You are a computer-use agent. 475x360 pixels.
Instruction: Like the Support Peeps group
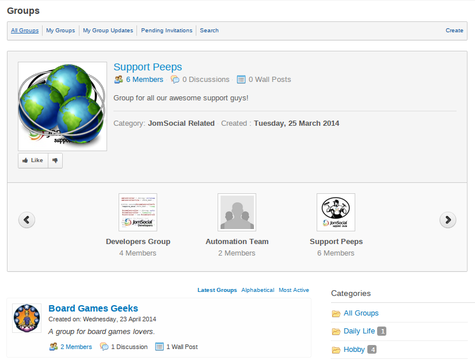pyautogui.click(x=33, y=161)
